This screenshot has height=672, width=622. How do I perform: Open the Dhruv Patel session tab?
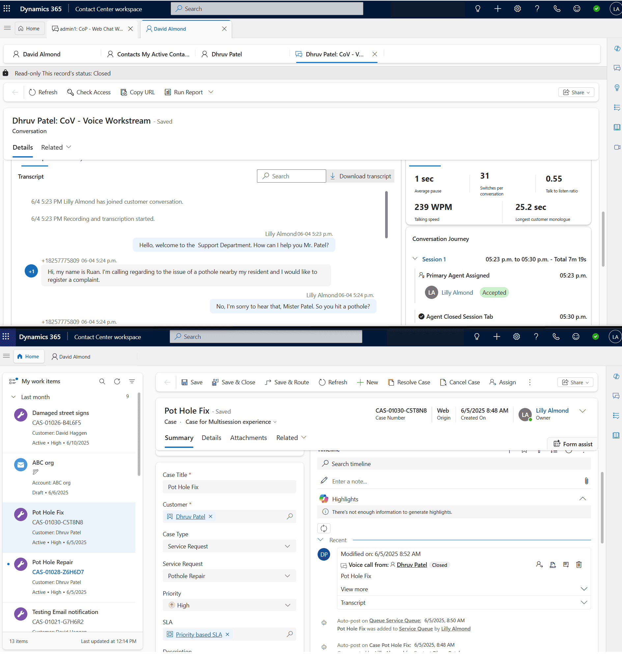pos(226,54)
